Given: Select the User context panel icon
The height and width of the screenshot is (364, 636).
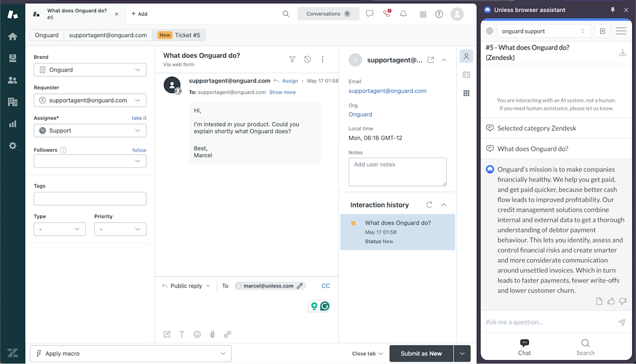Looking at the screenshot, I should pyautogui.click(x=466, y=56).
